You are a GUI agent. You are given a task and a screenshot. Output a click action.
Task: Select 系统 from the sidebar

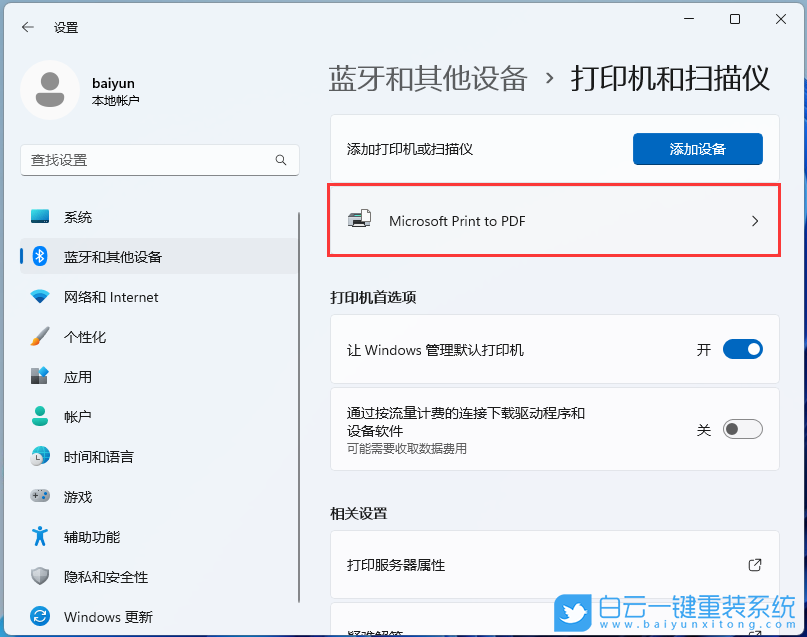click(40, 217)
